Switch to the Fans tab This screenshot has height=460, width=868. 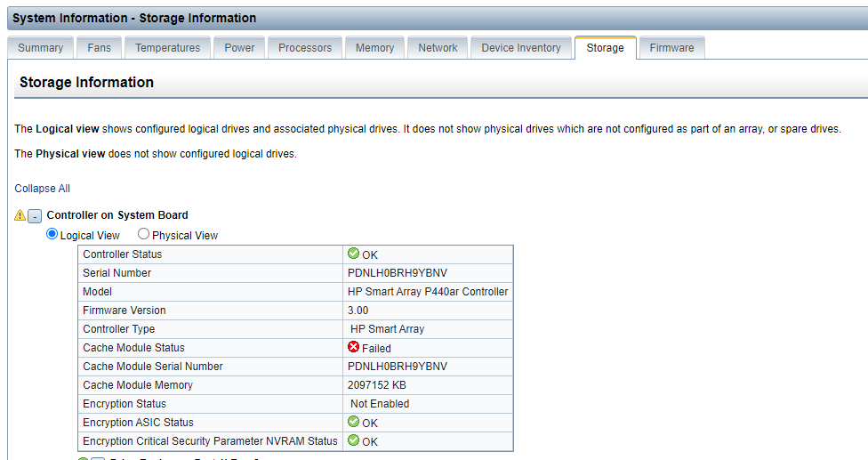pyautogui.click(x=99, y=48)
